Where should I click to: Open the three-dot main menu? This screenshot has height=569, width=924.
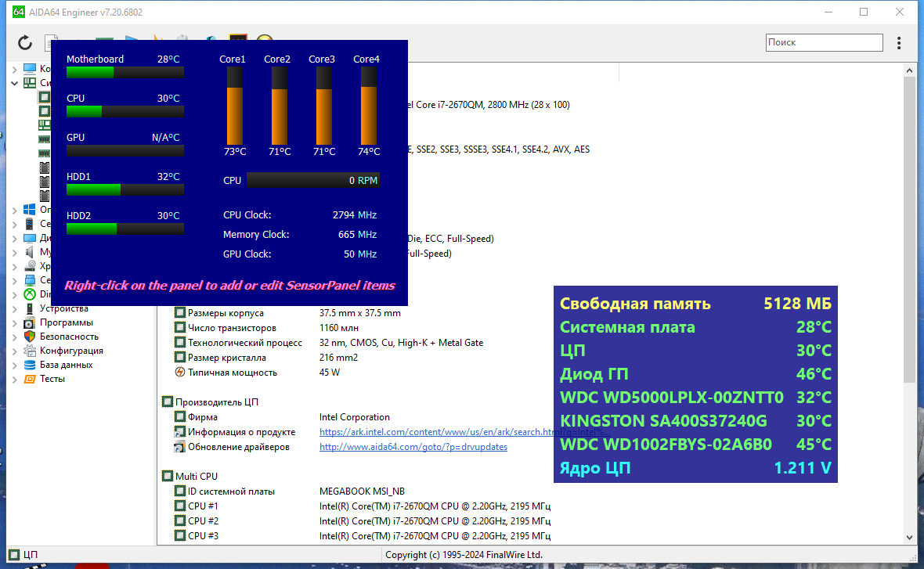coord(899,42)
